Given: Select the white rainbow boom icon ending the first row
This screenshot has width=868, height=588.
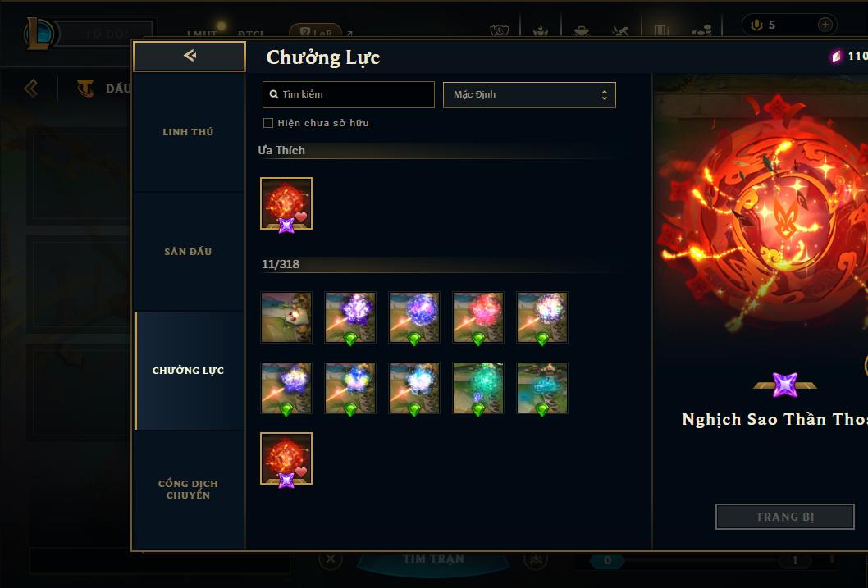Looking at the screenshot, I should point(542,317).
